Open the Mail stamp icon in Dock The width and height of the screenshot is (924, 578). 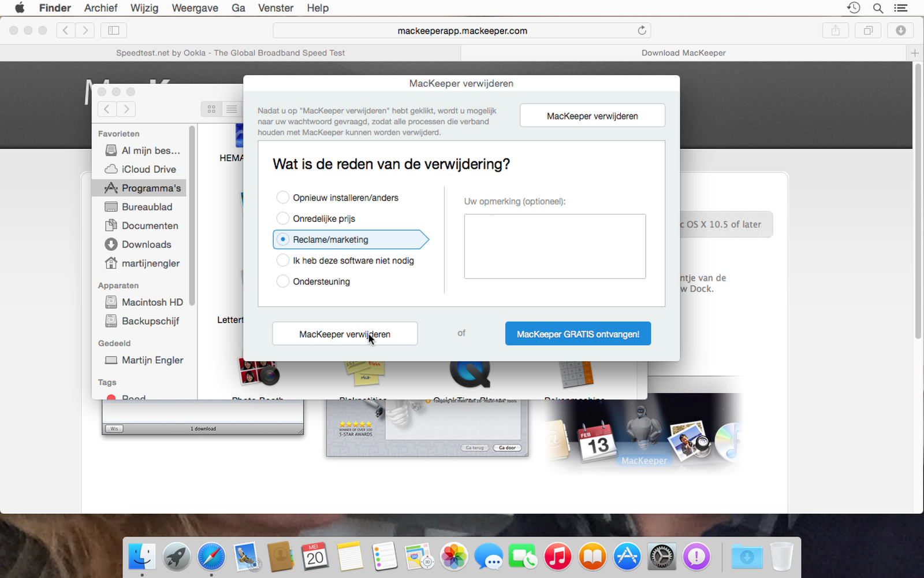pyautogui.click(x=246, y=557)
